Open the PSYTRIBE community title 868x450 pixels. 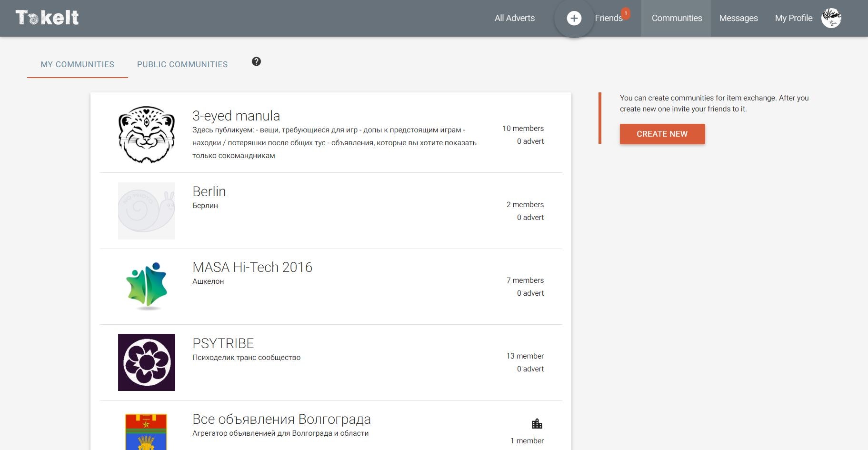tap(223, 343)
